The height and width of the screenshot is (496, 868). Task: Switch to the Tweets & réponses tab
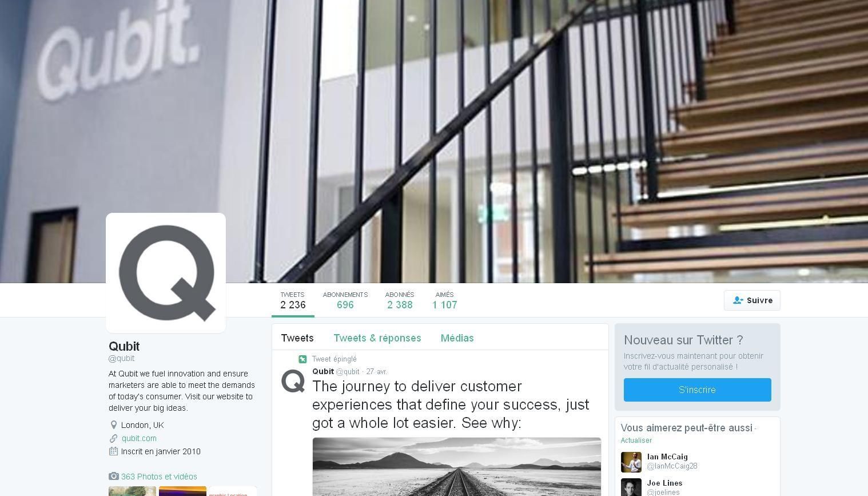pos(377,338)
